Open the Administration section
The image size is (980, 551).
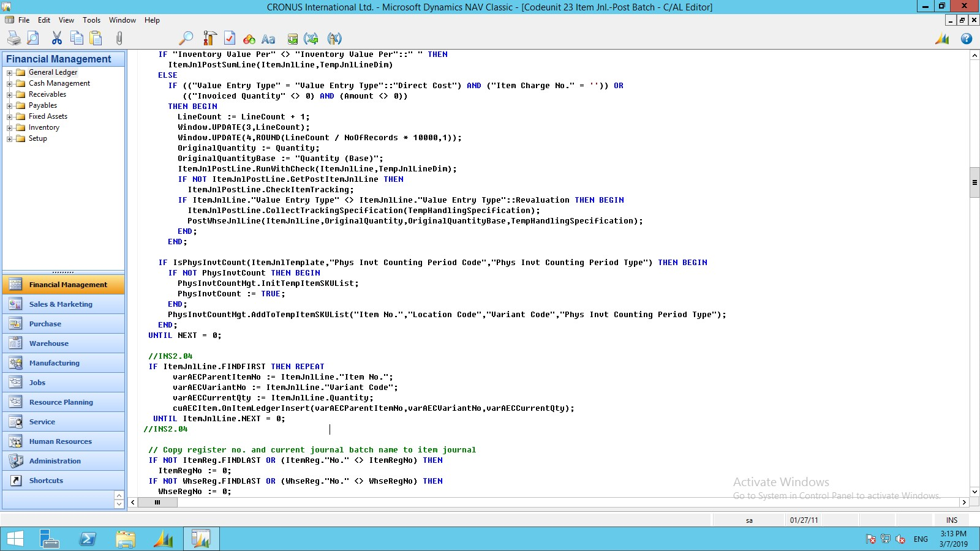pyautogui.click(x=55, y=460)
